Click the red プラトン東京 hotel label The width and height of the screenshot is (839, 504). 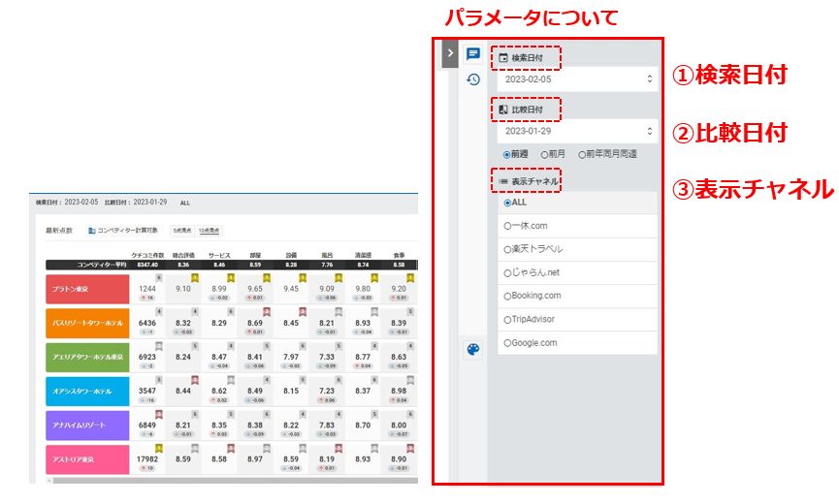click(x=86, y=289)
